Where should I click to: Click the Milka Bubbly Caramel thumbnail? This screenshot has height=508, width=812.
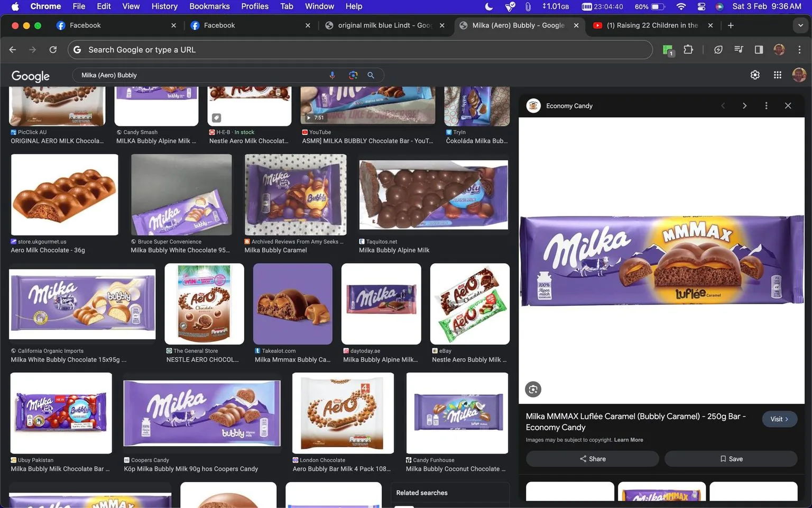294,195
